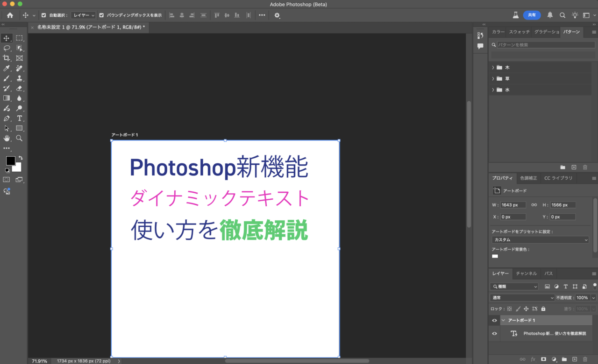Expand the 木 pattern folder
This screenshot has width=598, height=364.
click(x=493, y=67)
